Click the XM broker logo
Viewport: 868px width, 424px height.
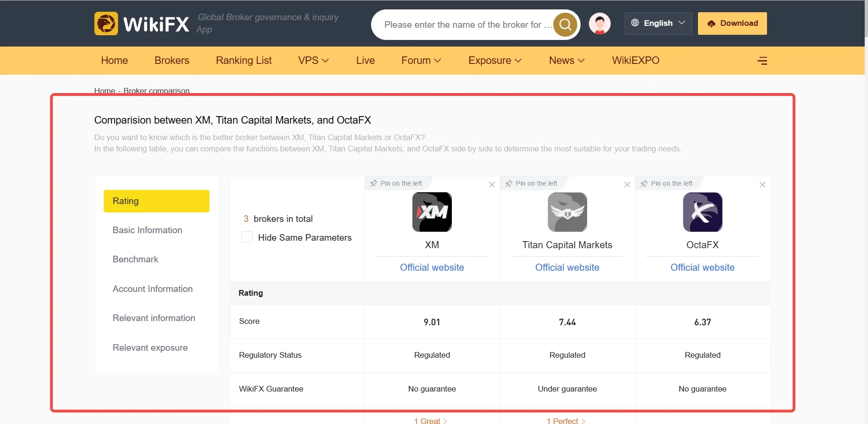[432, 212]
